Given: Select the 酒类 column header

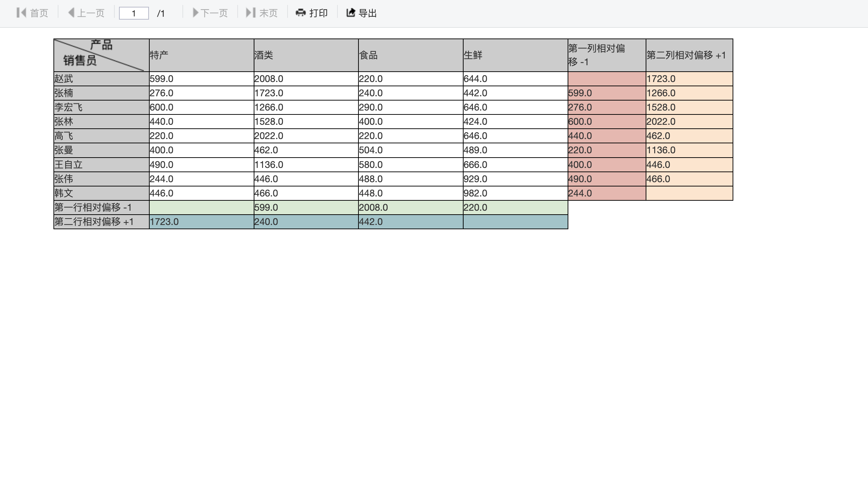Looking at the screenshot, I should pos(306,55).
